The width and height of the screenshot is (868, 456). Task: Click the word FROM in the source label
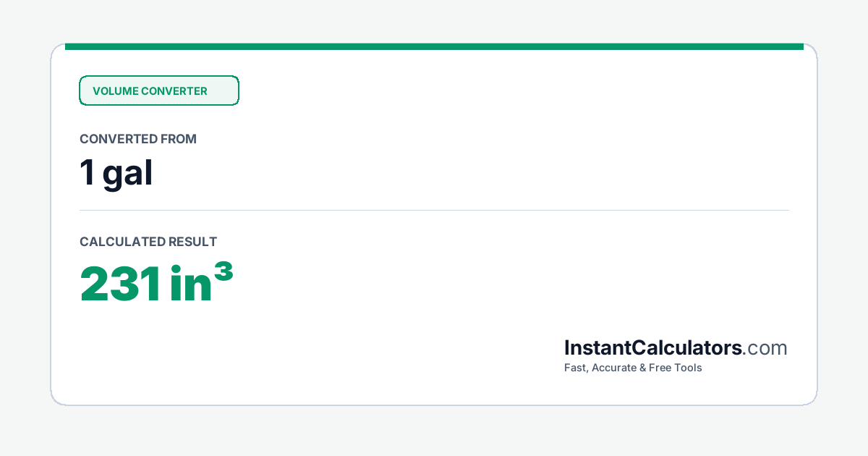pos(180,139)
